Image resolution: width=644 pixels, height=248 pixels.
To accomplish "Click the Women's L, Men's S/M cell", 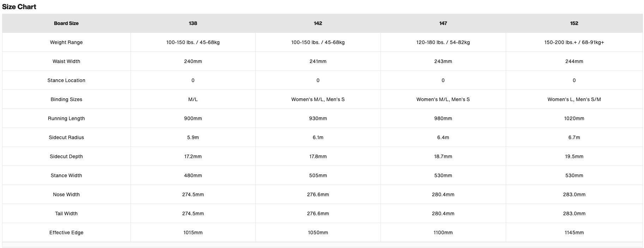I will tap(574, 99).
